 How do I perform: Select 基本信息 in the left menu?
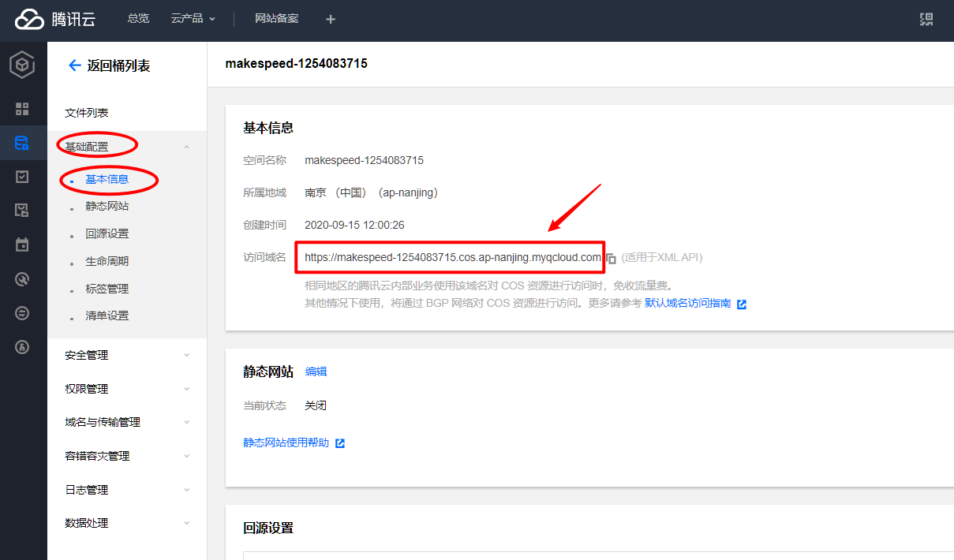[107, 179]
